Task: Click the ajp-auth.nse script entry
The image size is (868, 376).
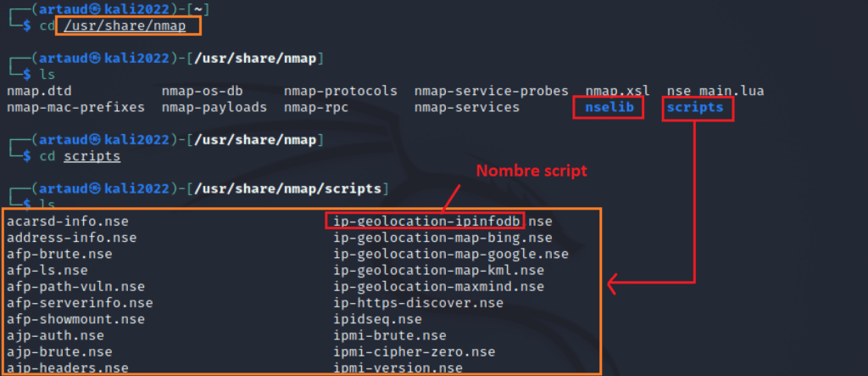Action: point(55,335)
